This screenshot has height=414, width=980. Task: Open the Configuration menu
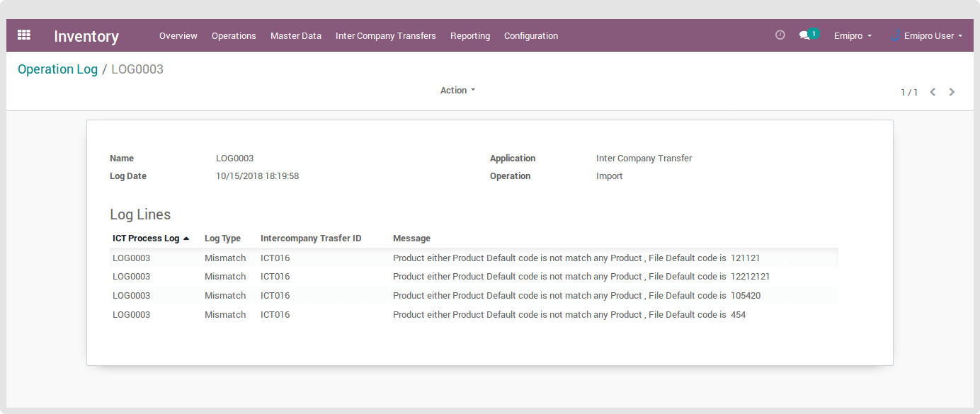pyautogui.click(x=530, y=36)
